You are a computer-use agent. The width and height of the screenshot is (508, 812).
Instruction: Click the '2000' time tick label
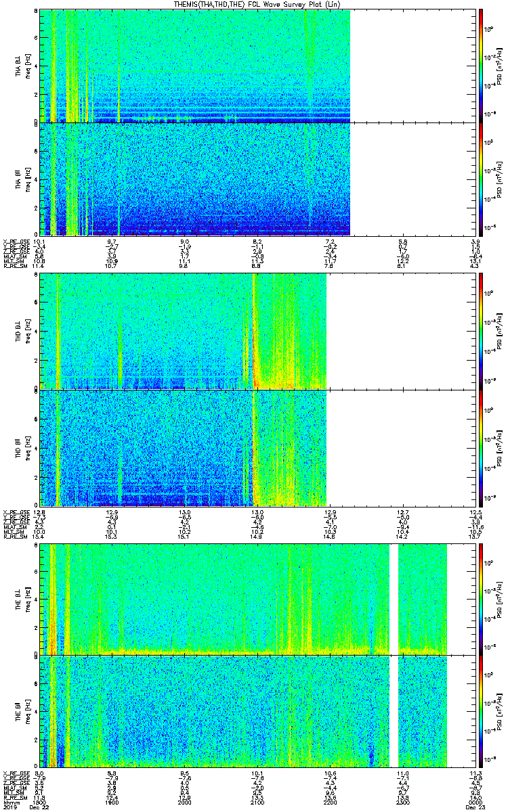click(184, 802)
